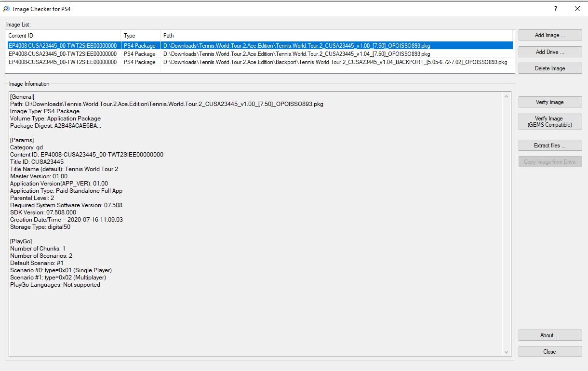Click the [Params] section heading
The height and width of the screenshot is (371, 588).
(x=22, y=140)
